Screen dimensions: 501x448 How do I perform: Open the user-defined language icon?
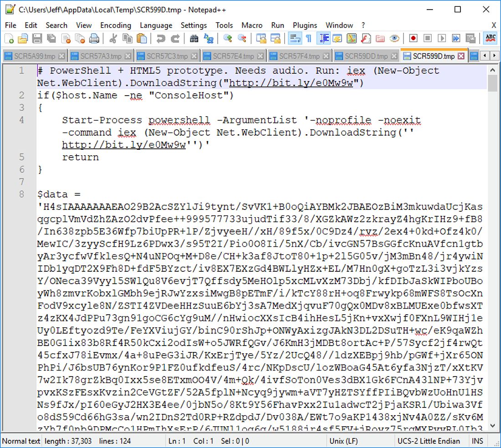(337, 39)
